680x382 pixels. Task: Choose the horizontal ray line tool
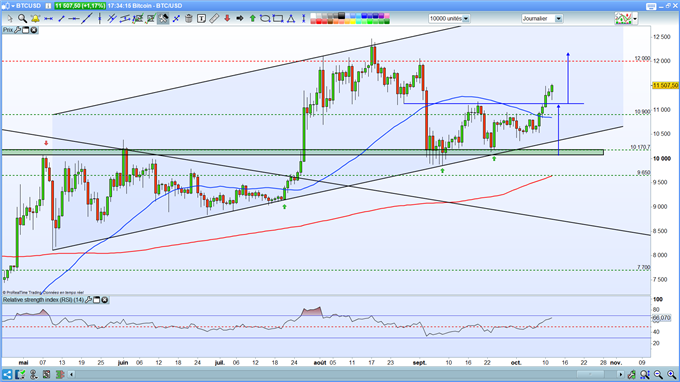point(74,19)
